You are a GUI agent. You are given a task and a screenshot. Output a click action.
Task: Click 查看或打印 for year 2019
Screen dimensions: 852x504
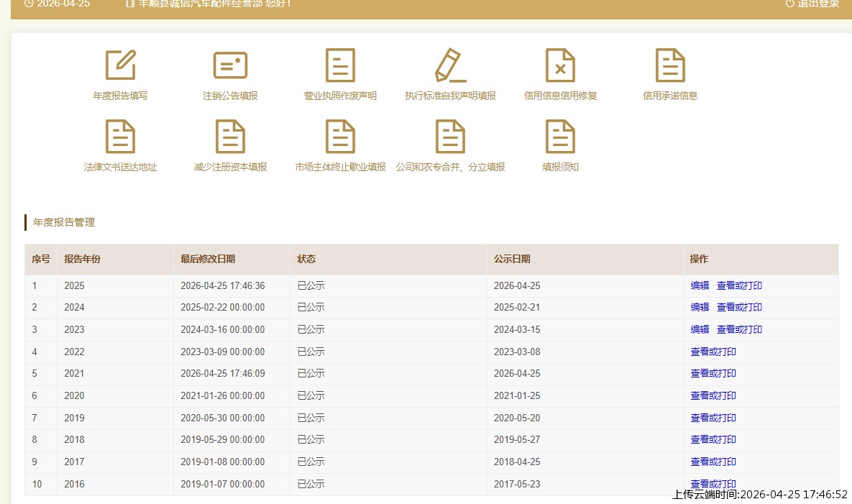(713, 418)
